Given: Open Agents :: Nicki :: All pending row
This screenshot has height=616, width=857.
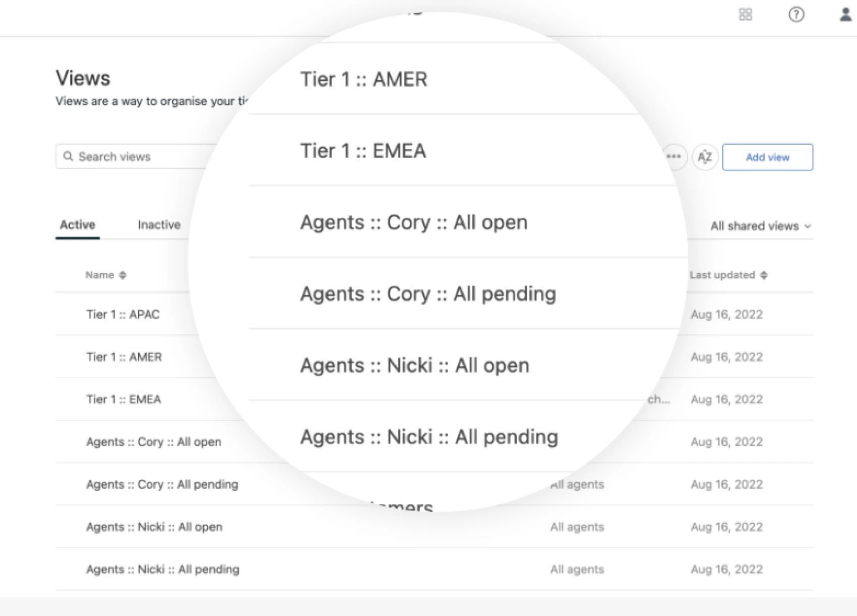Looking at the screenshot, I should [x=162, y=569].
